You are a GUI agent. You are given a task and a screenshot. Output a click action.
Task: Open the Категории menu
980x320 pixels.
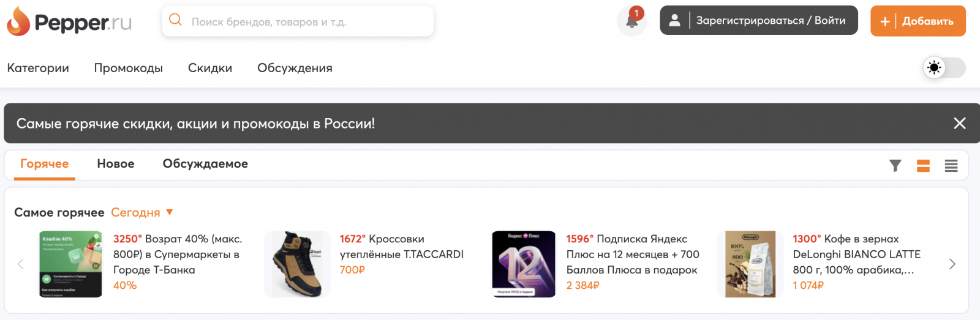38,68
